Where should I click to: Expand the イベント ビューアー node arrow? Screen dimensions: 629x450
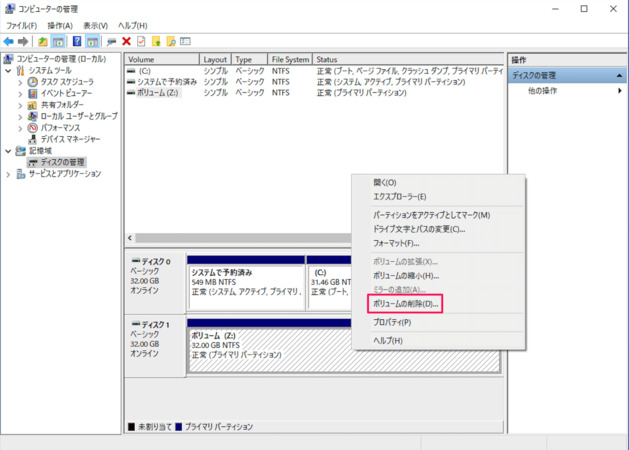[20, 94]
